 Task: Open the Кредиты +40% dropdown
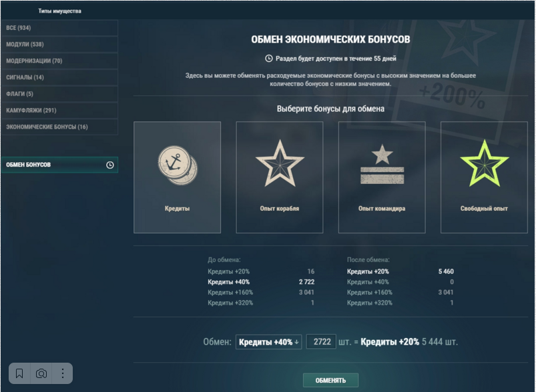click(269, 342)
